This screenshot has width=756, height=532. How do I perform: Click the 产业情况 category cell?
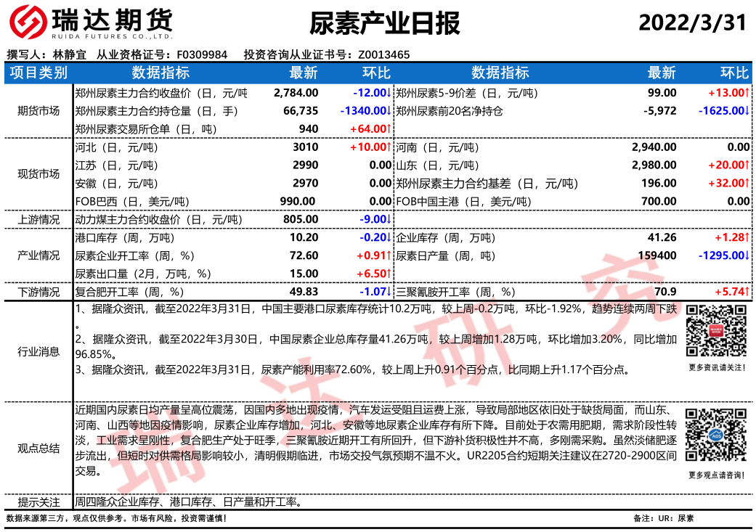pyautogui.click(x=38, y=255)
